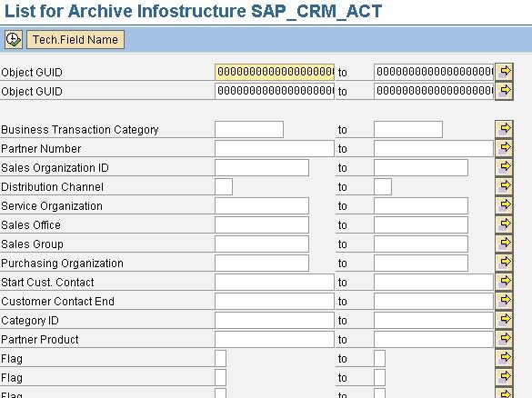Image resolution: width=532 pixels, height=398 pixels.
Task: Select Category ID to field
Action: [x=434, y=320]
